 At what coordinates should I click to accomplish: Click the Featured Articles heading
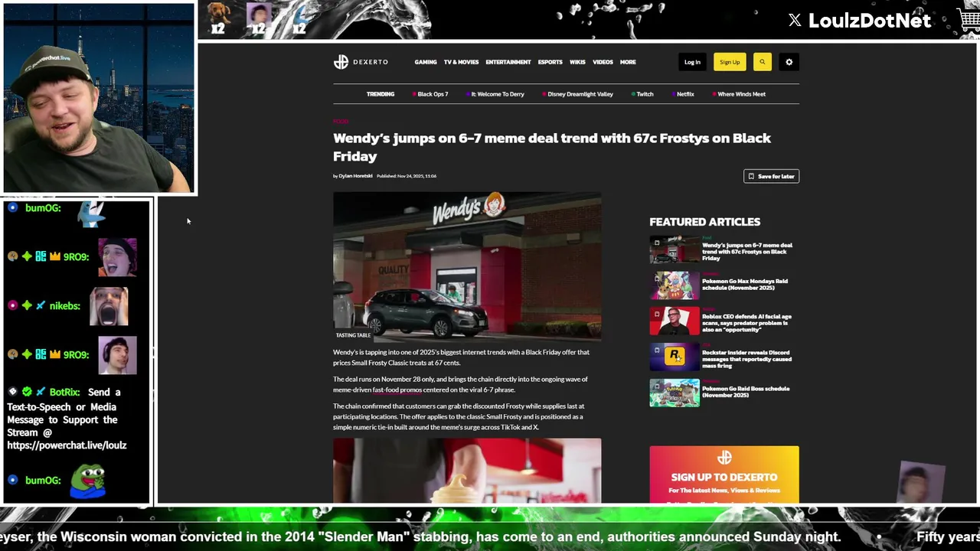point(704,222)
